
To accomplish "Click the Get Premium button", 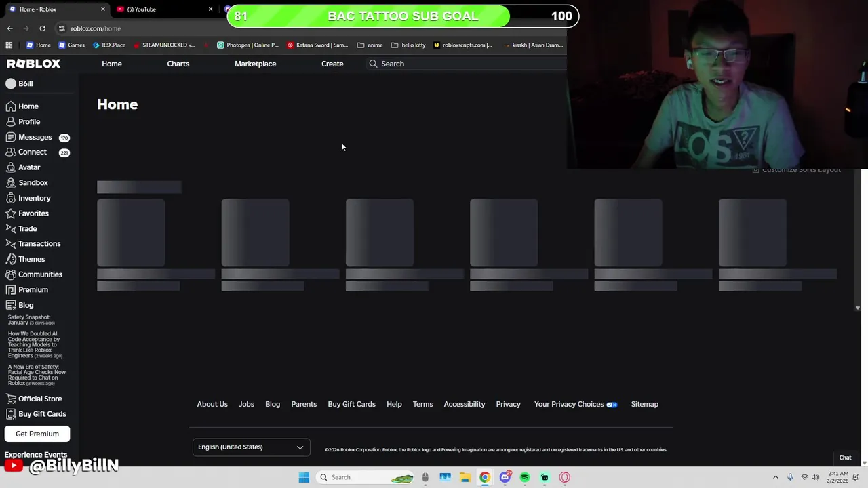I will [37, 434].
